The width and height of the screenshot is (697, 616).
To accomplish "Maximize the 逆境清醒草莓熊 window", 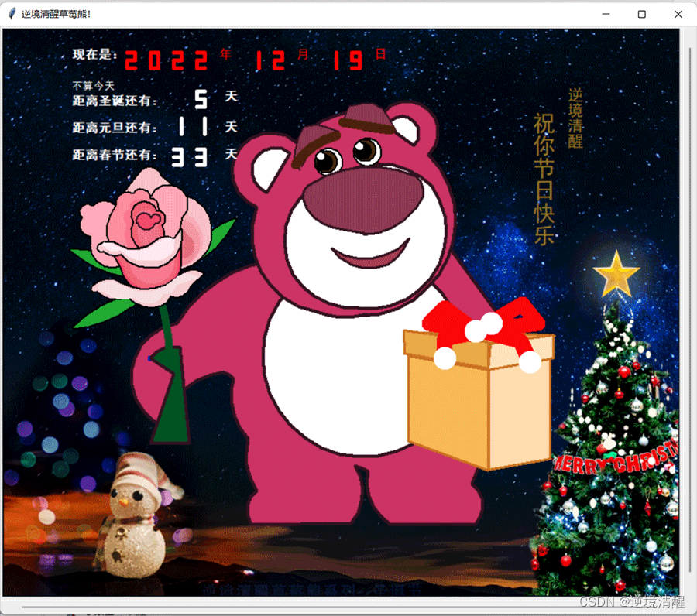I will pyautogui.click(x=642, y=14).
